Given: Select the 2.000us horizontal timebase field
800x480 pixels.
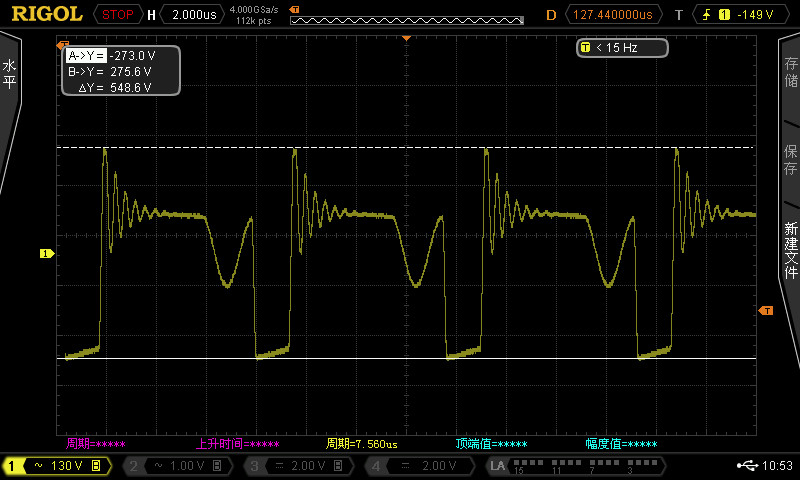Looking at the screenshot, I should [x=191, y=15].
